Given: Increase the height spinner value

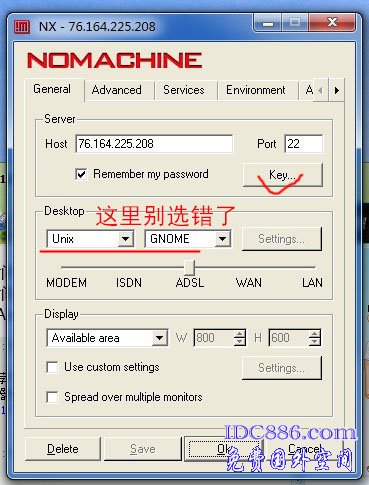Looking at the screenshot, I should point(314,334).
